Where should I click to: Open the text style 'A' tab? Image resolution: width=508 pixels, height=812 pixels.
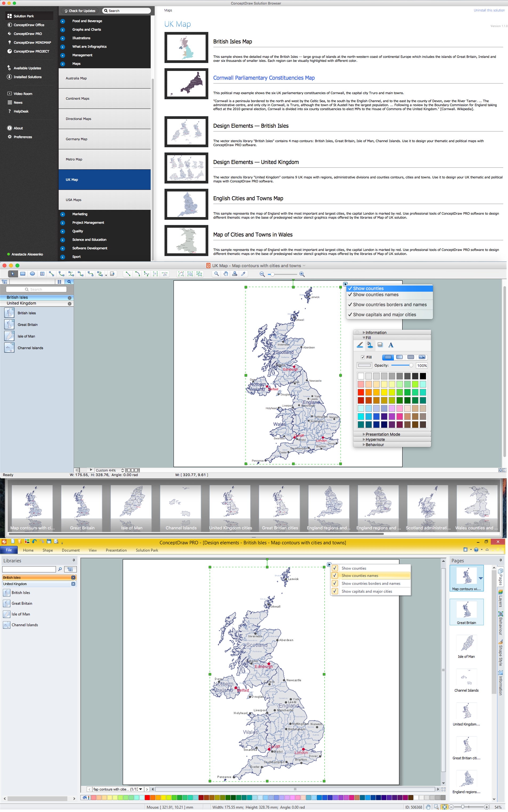(x=391, y=345)
